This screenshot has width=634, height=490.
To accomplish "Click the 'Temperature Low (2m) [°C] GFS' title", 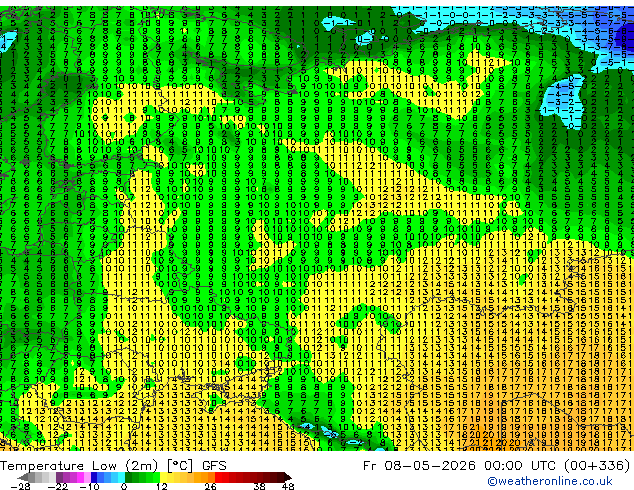I will pyautogui.click(x=113, y=465).
